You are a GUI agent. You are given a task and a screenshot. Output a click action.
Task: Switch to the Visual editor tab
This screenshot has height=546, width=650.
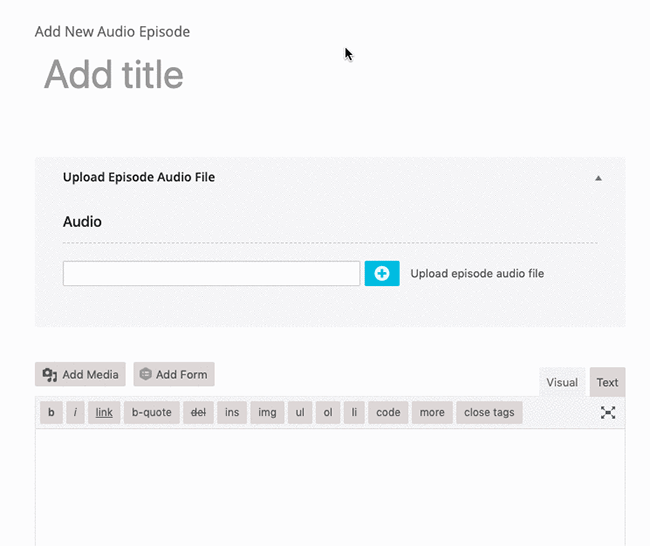562,382
